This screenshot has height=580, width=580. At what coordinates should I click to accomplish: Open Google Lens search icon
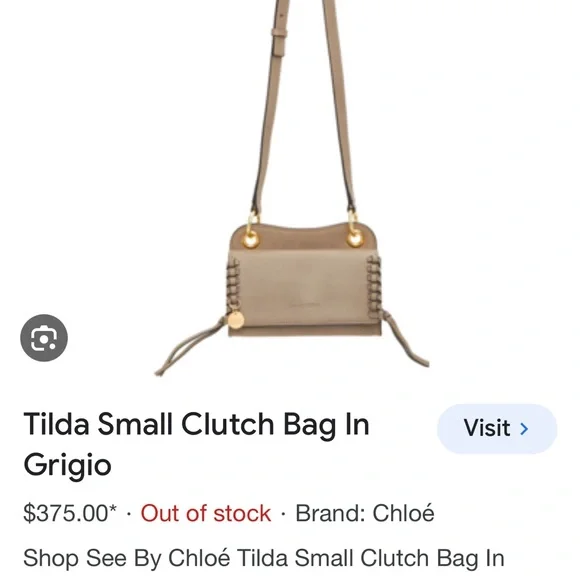coord(44,338)
